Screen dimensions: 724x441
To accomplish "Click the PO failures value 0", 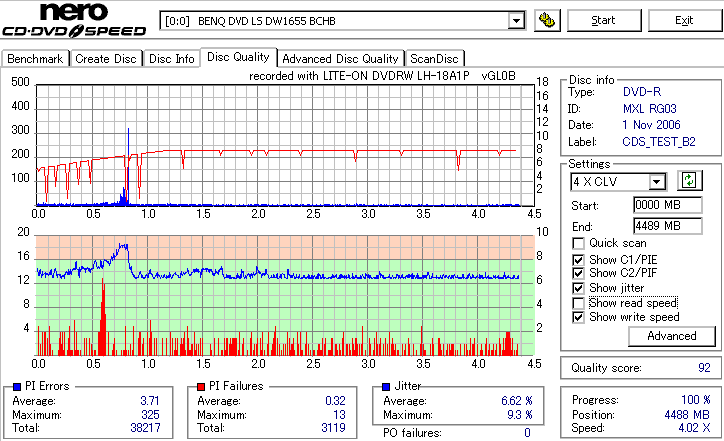I will pos(527,433).
